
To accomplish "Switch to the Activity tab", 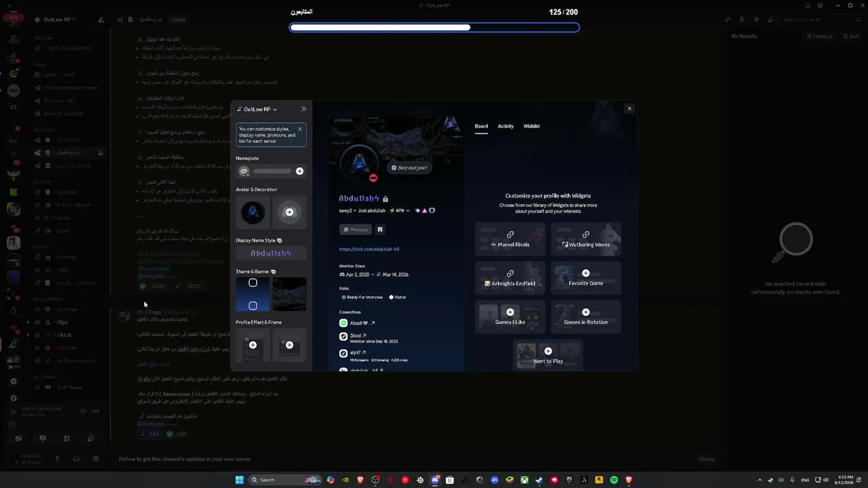I will tap(506, 126).
